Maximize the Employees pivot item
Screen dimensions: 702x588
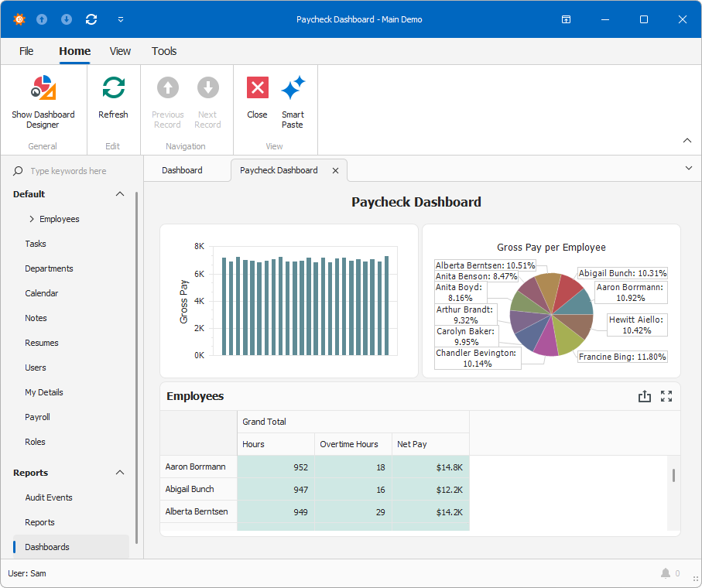pos(666,396)
